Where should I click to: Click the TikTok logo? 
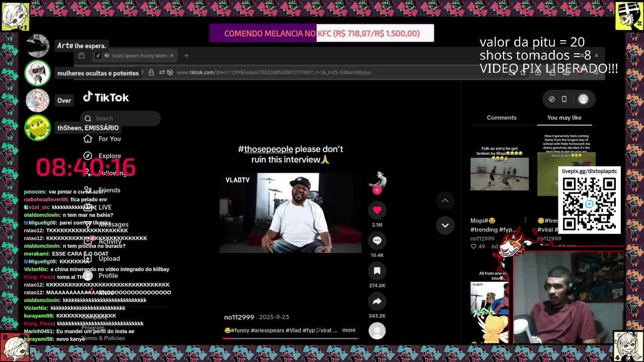point(106,97)
